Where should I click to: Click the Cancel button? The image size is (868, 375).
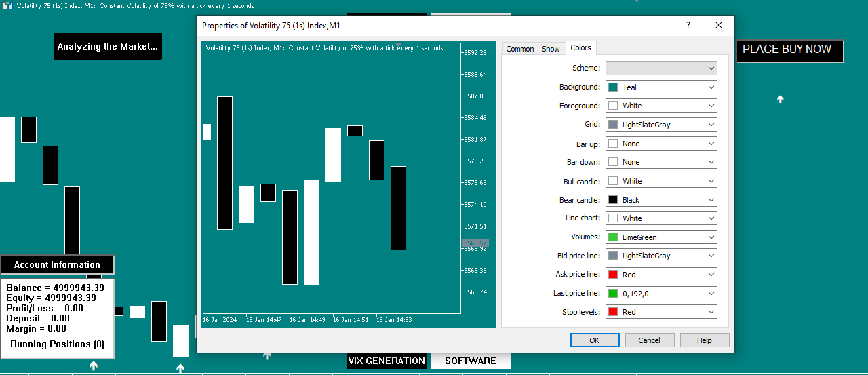coord(650,340)
